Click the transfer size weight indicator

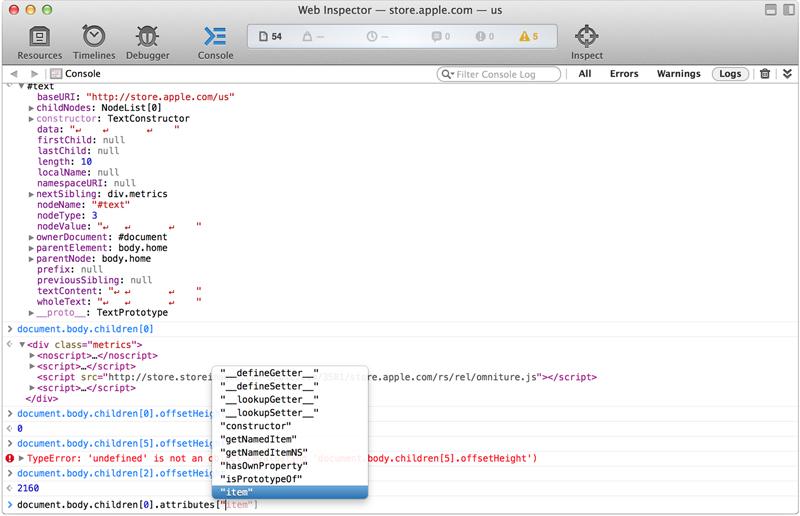[x=313, y=36]
